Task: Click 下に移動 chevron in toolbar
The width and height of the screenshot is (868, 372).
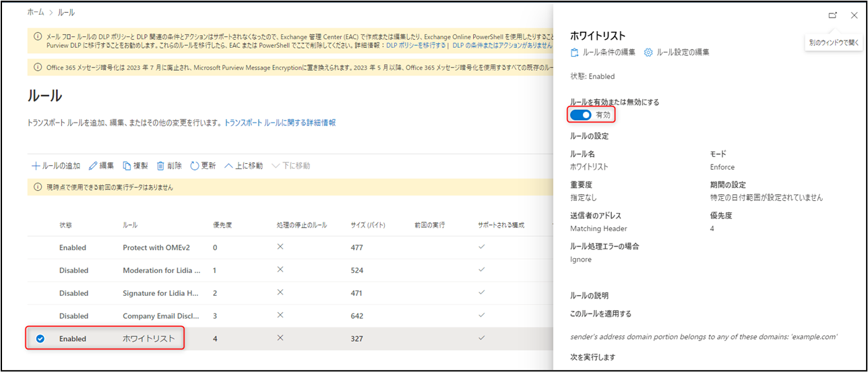Action: click(276, 166)
